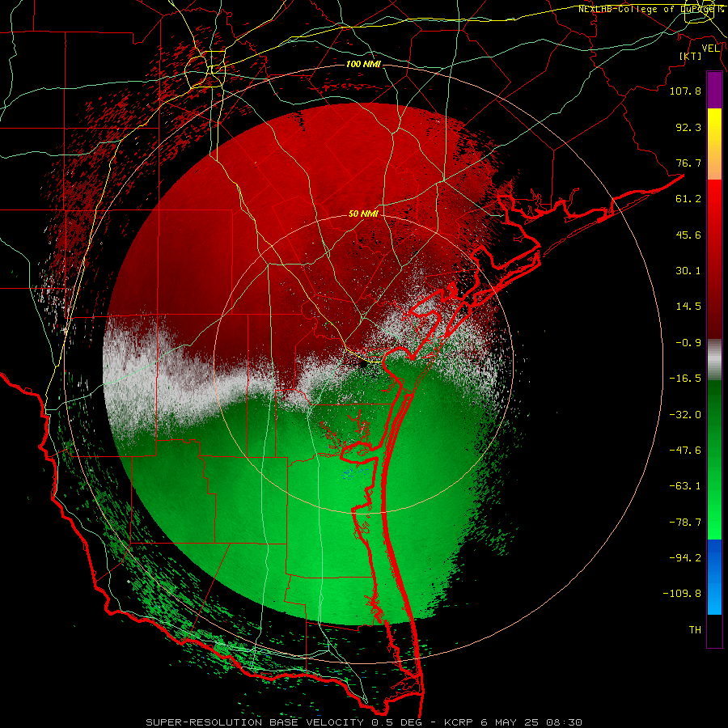Click the -78.7 velocity scale value
The image size is (728, 728).
pyautogui.click(x=685, y=523)
